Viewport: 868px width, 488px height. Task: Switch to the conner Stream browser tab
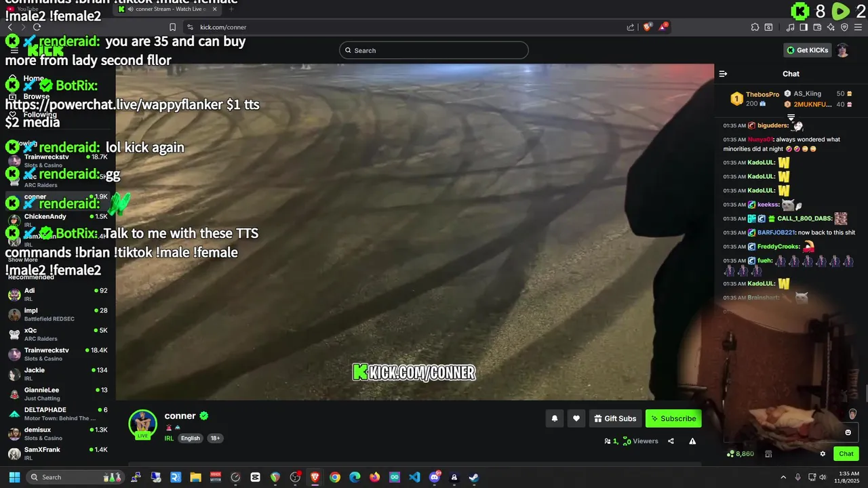click(x=167, y=9)
